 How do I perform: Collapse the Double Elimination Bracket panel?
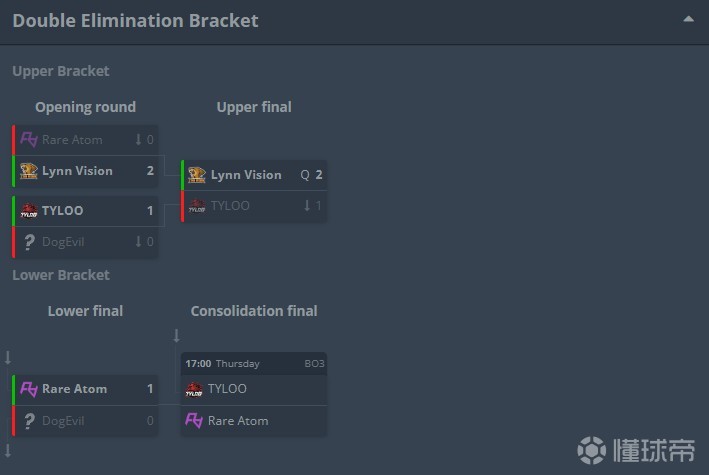688,19
